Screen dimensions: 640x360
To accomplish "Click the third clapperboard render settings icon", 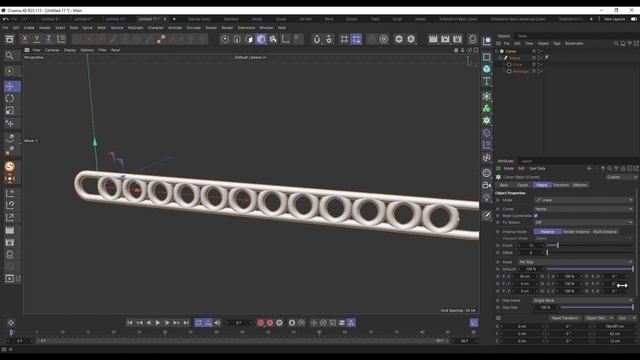I will (x=458, y=39).
